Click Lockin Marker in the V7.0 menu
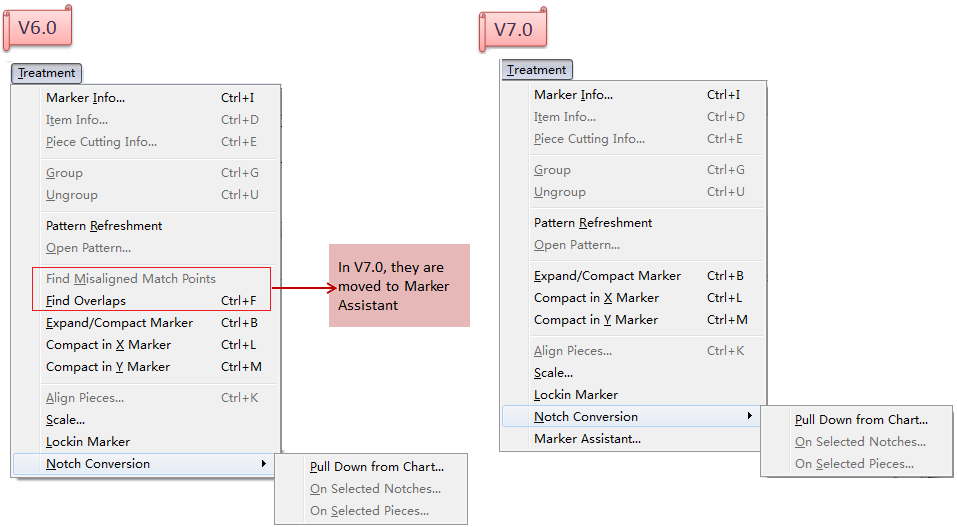The height and width of the screenshot is (527, 957). pos(576,395)
